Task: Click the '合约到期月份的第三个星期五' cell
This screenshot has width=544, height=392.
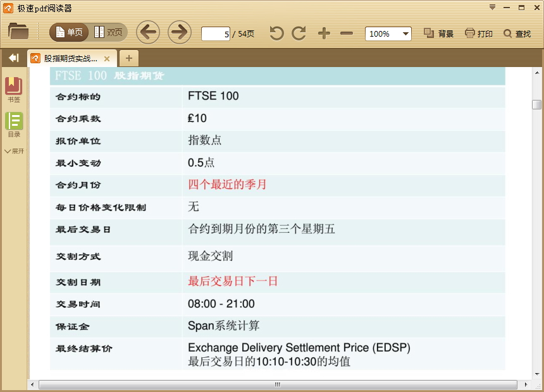Action: (261, 229)
